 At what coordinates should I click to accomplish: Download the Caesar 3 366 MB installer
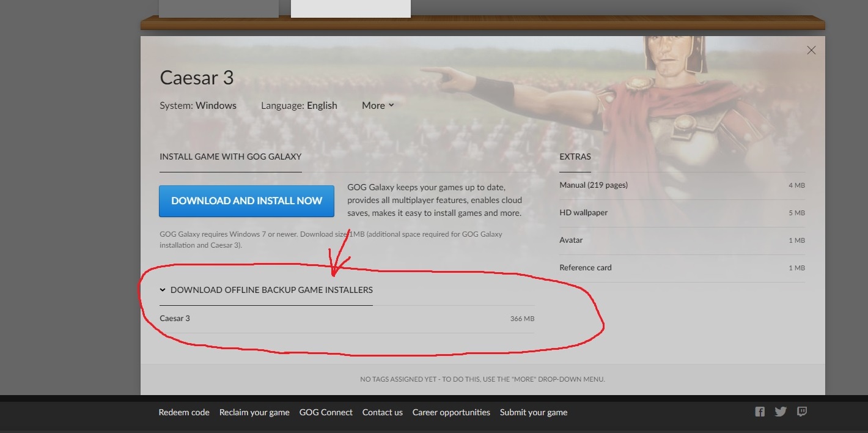coord(347,319)
